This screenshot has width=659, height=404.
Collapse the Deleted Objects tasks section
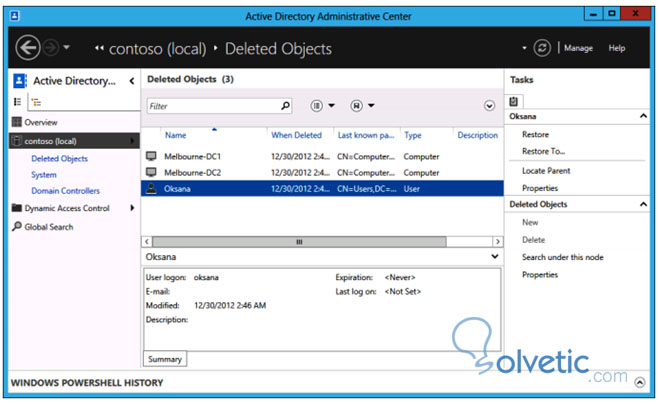[643, 204]
